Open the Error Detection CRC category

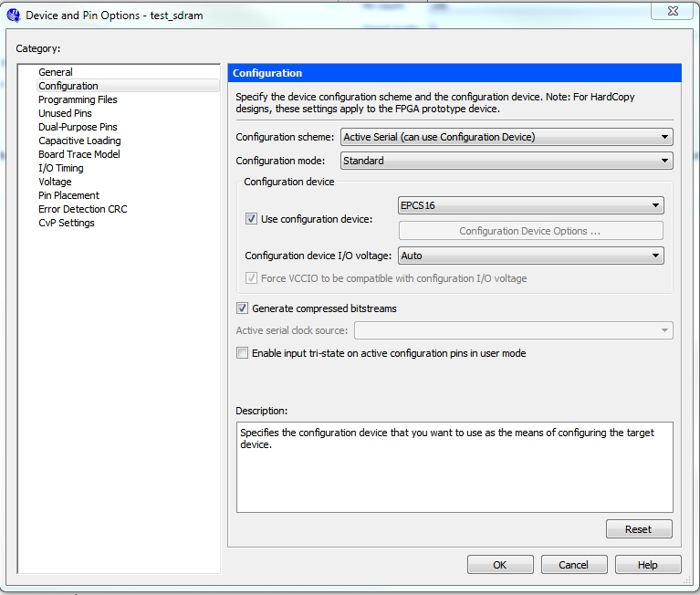pos(82,209)
